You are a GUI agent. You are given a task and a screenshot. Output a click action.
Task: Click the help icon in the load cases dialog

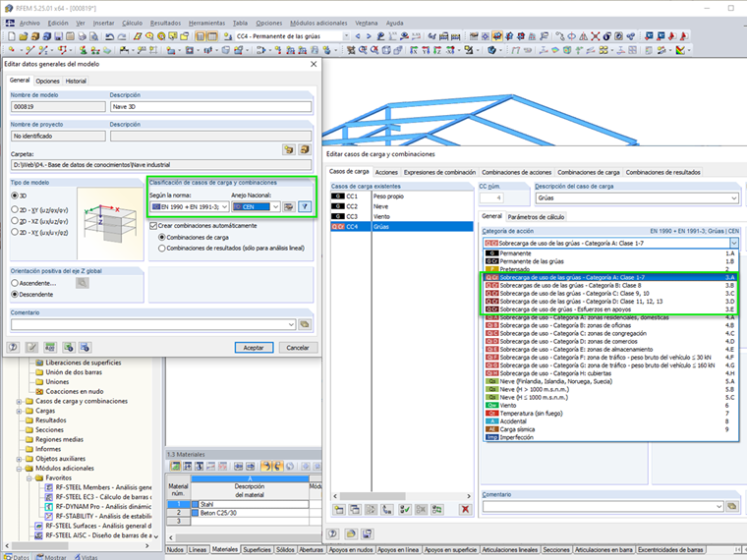(x=333, y=533)
